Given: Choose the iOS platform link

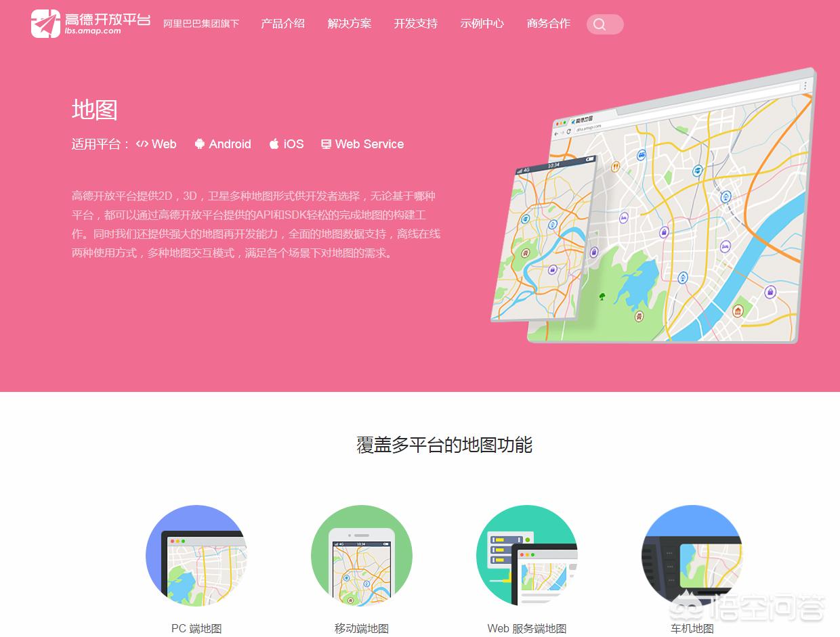Looking at the screenshot, I should click(294, 144).
